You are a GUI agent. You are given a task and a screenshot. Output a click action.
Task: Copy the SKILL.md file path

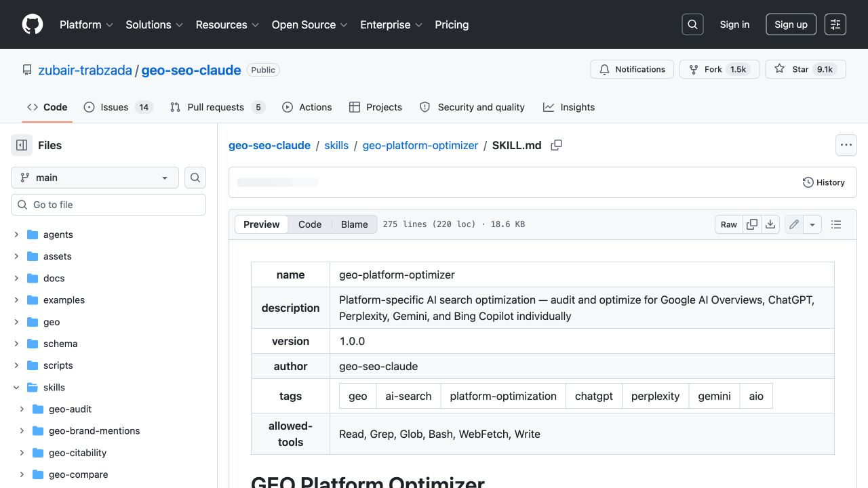pyautogui.click(x=556, y=145)
